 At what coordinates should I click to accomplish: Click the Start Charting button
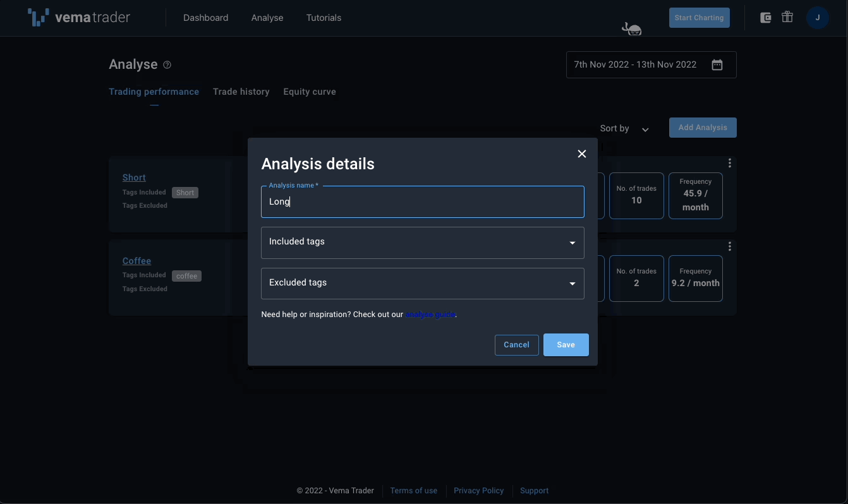click(x=700, y=18)
